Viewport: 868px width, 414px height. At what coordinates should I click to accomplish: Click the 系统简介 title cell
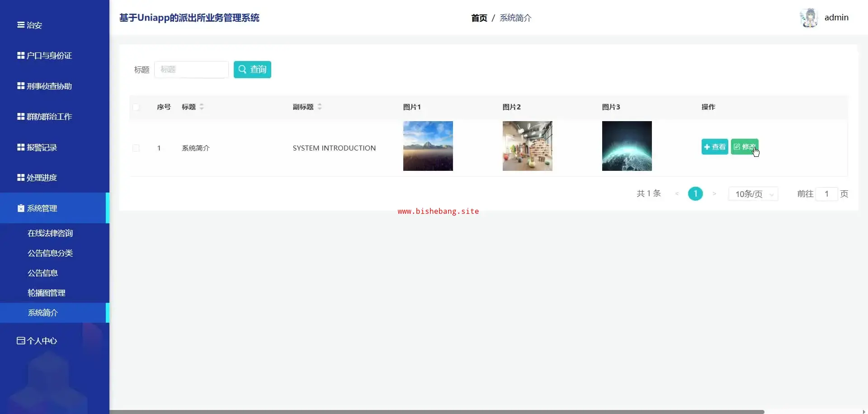196,148
